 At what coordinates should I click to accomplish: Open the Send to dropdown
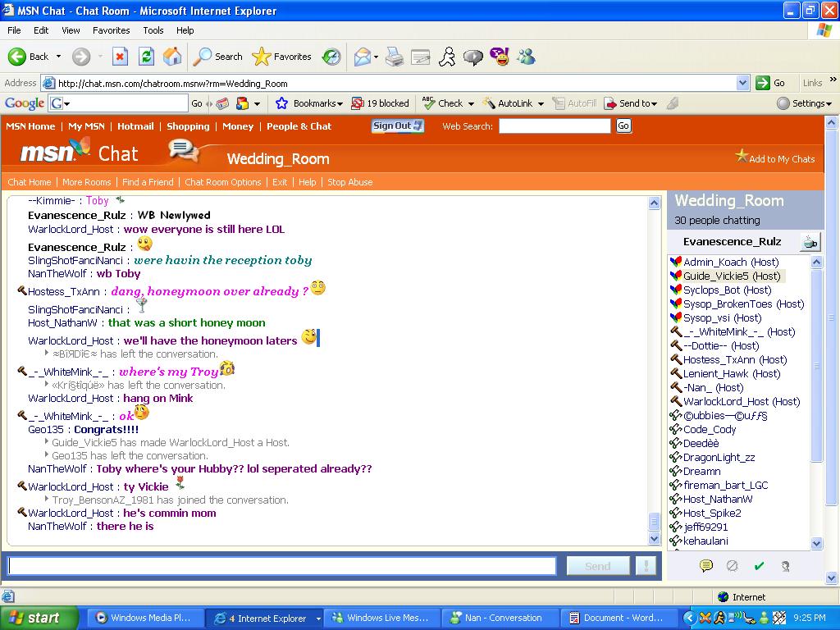point(631,103)
